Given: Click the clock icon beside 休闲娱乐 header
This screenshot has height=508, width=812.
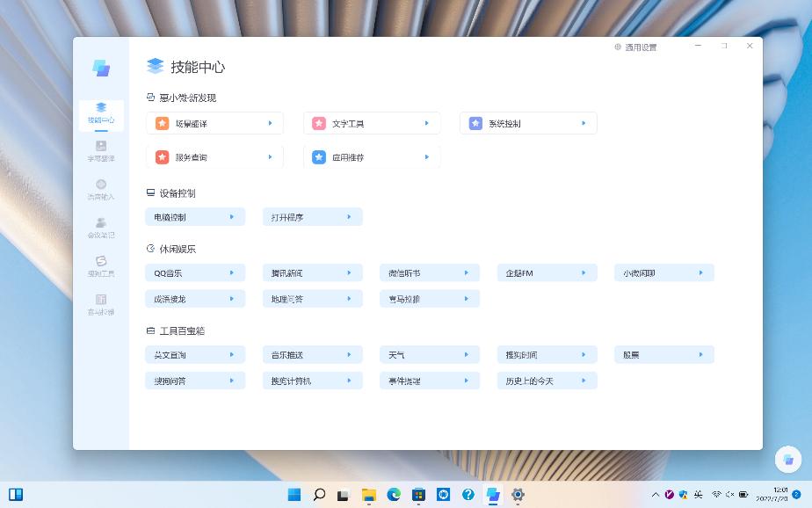Looking at the screenshot, I should (149, 249).
